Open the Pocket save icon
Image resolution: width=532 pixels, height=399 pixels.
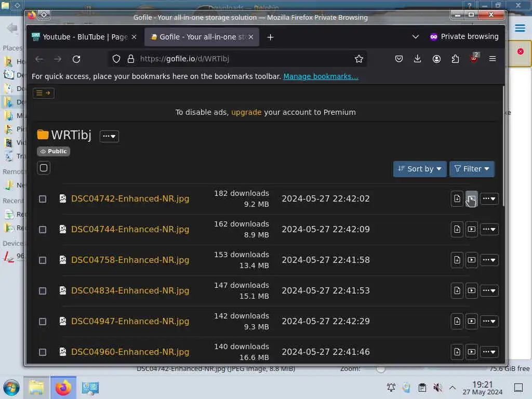399,59
